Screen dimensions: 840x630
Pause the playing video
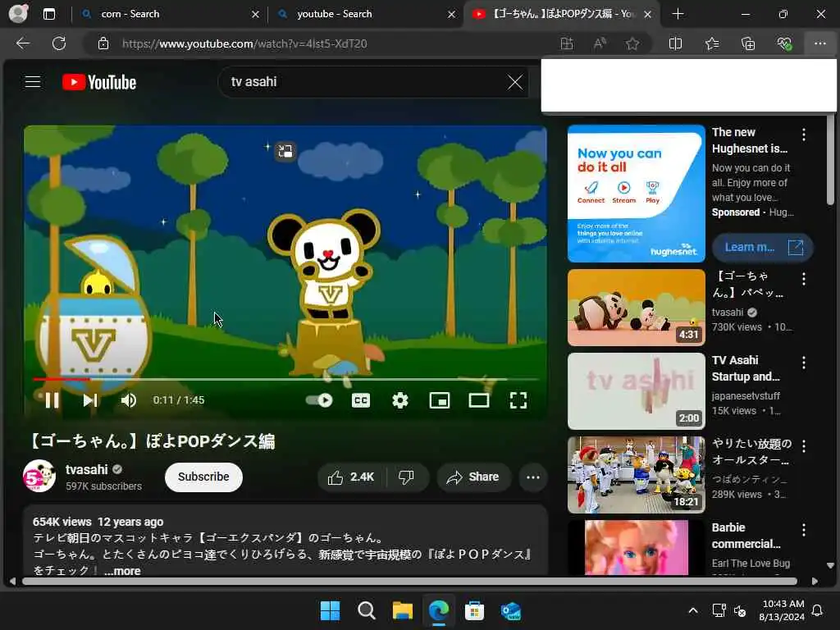coord(52,400)
